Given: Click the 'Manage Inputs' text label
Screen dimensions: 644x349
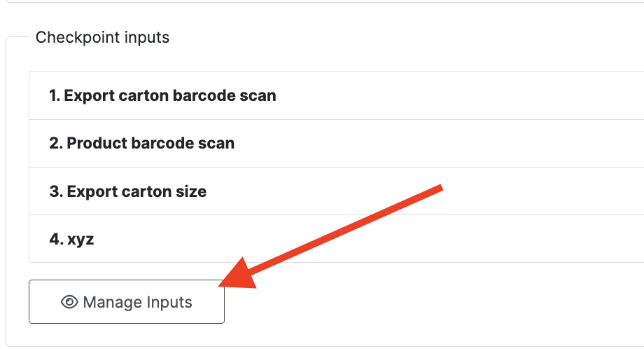Looking at the screenshot, I should (137, 303).
